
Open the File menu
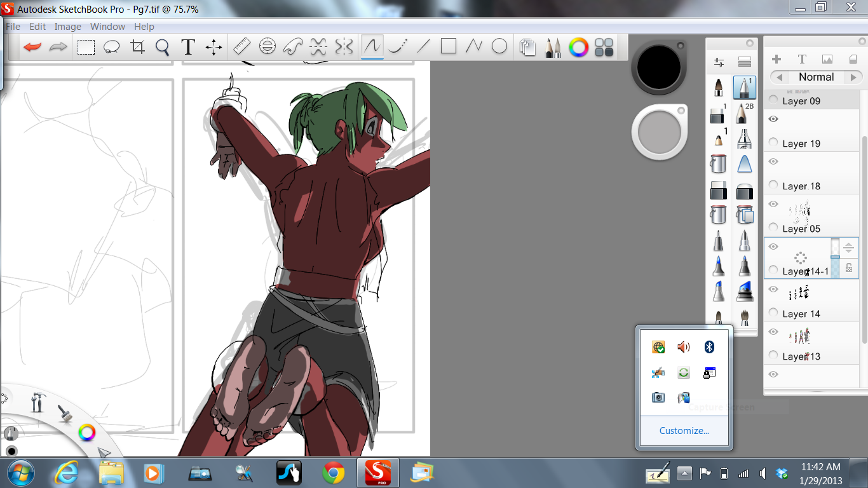13,27
